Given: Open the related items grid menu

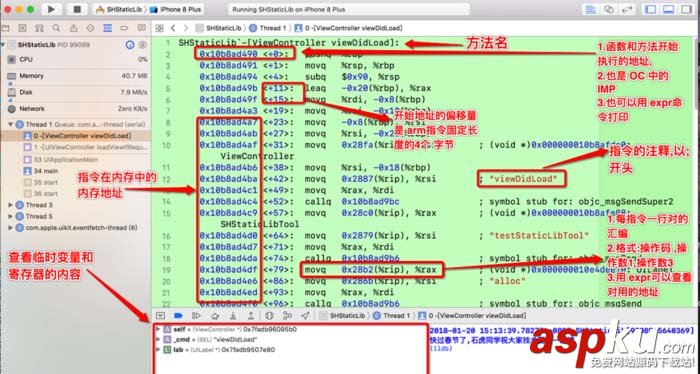Looking at the screenshot, I should point(159,28).
